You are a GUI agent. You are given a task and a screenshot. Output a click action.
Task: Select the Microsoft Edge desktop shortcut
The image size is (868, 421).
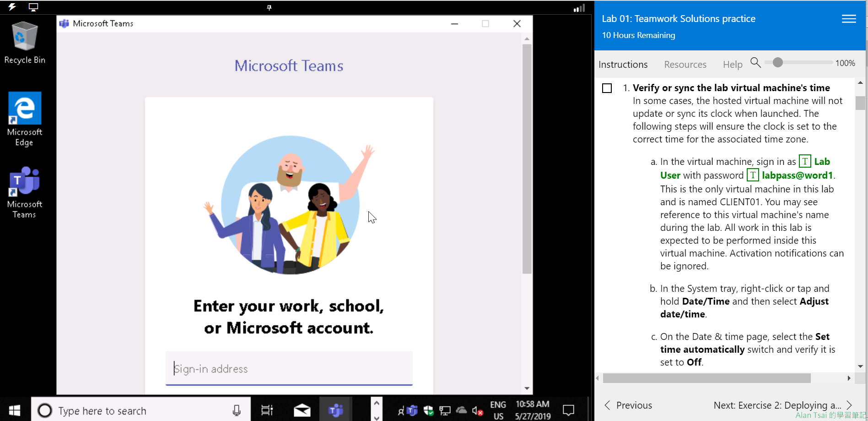click(x=25, y=119)
